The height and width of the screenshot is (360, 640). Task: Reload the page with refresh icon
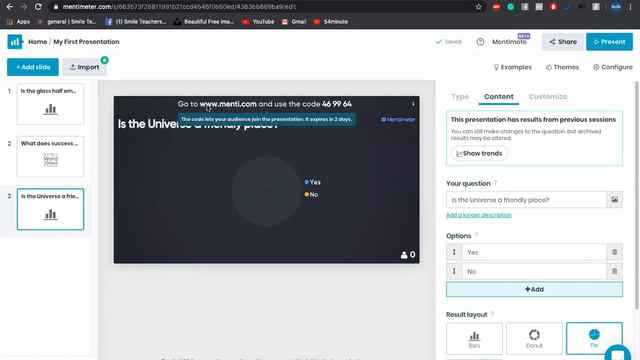coord(38,7)
